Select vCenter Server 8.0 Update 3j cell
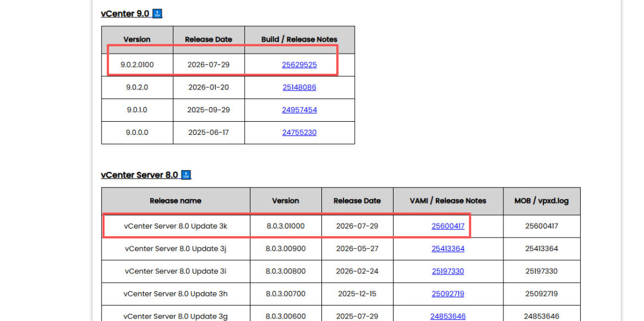 pyautogui.click(x=175, y=248)
